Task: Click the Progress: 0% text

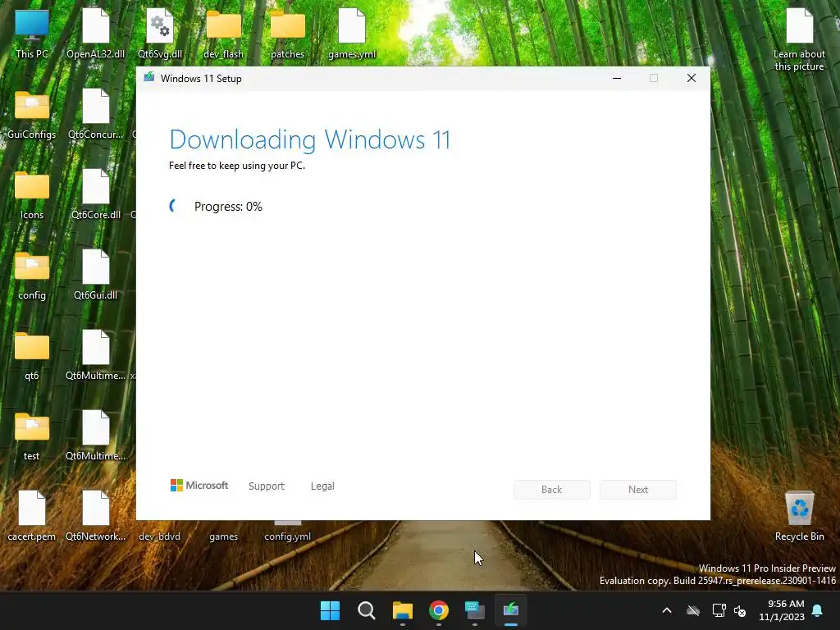Action: tap(228, 207)
